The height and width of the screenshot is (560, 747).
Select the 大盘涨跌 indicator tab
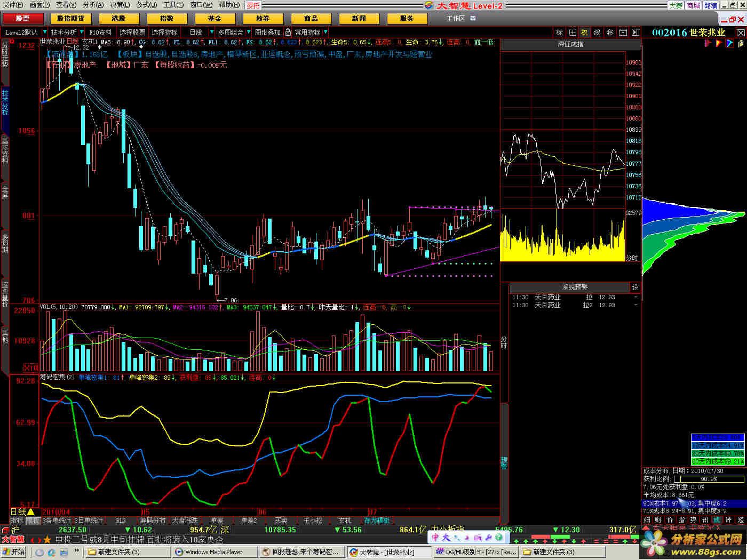click(x=185, y=520)
